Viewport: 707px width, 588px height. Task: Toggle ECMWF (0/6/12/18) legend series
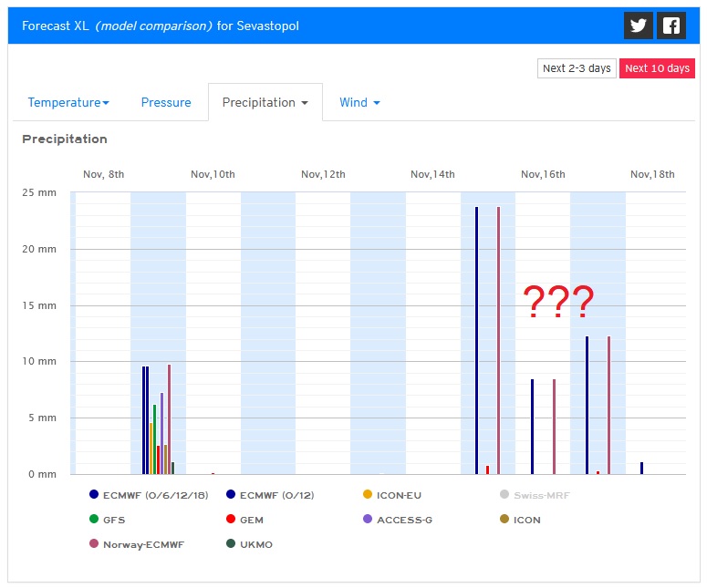tap(149, 495)
